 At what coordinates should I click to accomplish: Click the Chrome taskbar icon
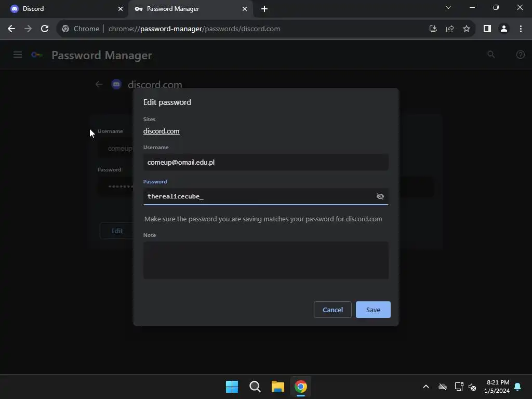[301, 387]
